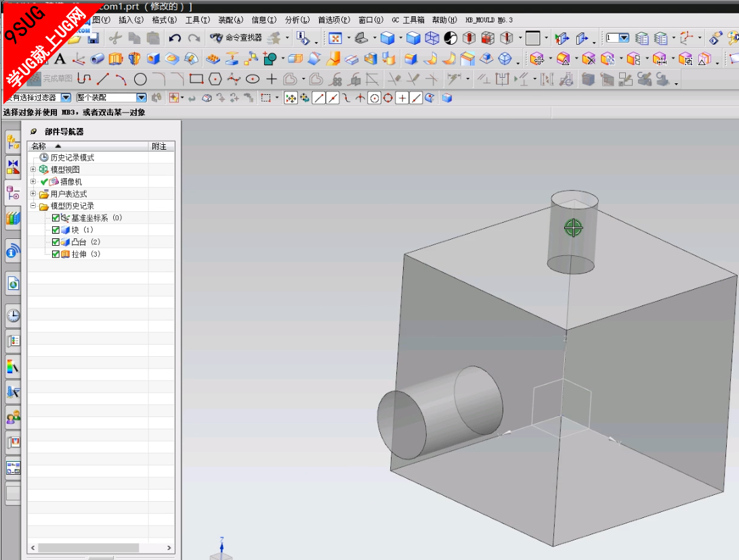739x560 pixels.
Task: Open the 命令查找器 command finder
Action: [236, 38]
